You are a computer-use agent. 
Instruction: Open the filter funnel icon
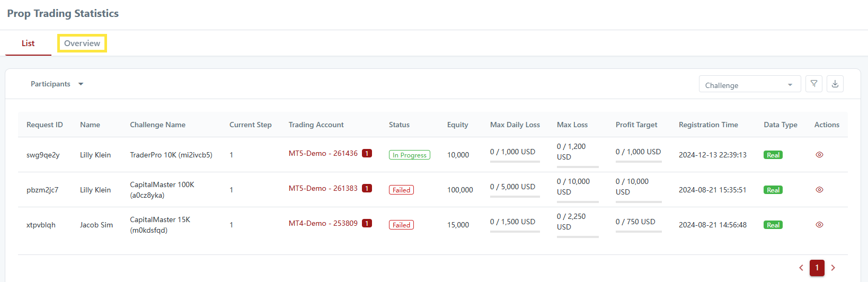(x=813, y=84)
